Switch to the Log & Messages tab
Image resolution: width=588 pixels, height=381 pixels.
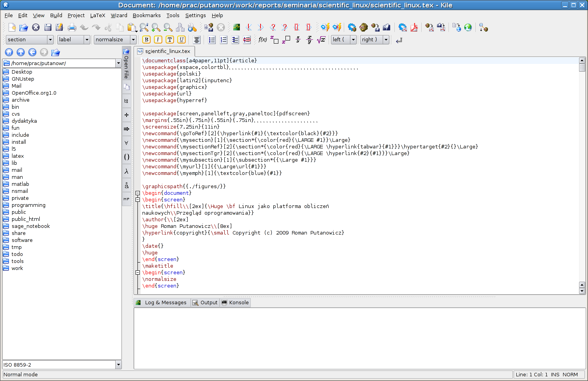point(162,303)
